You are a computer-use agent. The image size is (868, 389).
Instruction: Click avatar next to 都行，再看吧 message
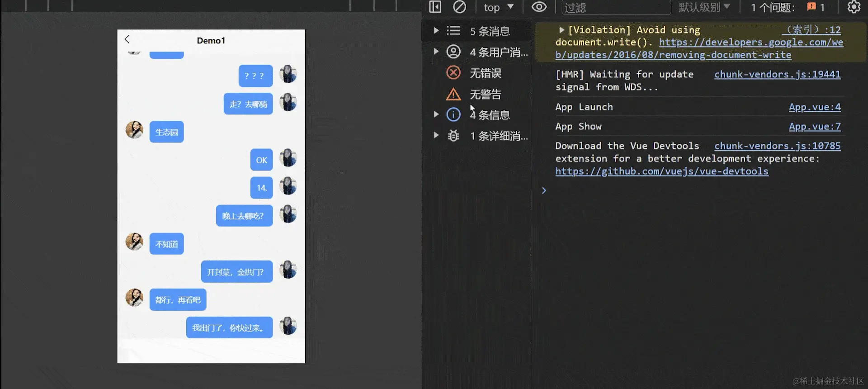134,298
